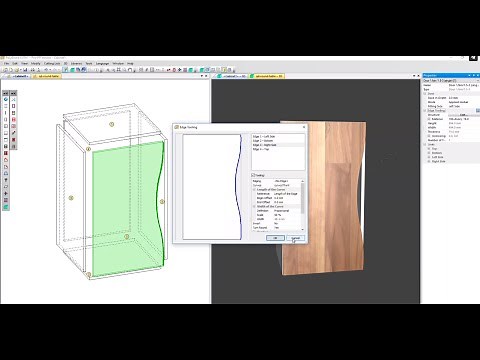Click the Reference value Length of the Edge
This screenshot has height=360, width=480.
(287, 194)
